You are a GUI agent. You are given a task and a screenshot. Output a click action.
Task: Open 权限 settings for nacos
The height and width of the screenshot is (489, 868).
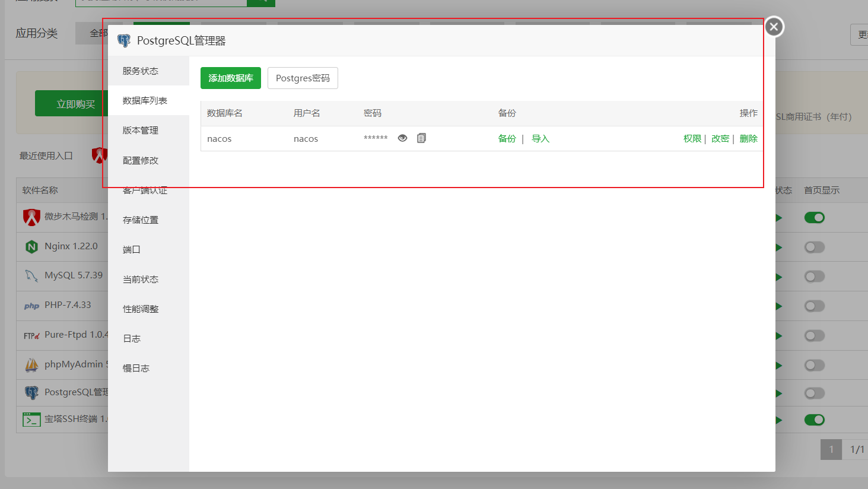(692, 138)
